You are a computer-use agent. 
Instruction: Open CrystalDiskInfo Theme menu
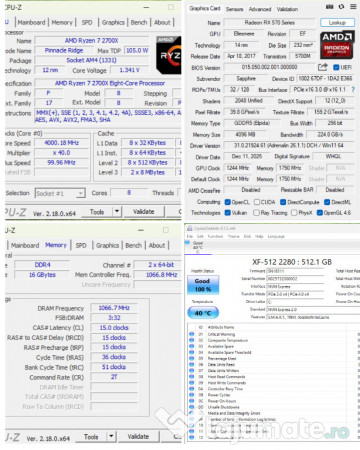(x=233, y=236)
